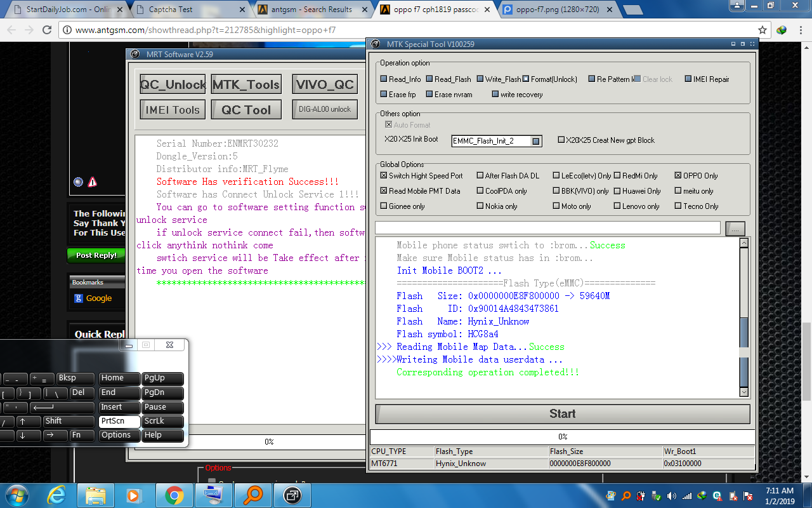This screenshot has width=812, height=508.
Task: Click the browse '...' button
Action: point(735,229)
